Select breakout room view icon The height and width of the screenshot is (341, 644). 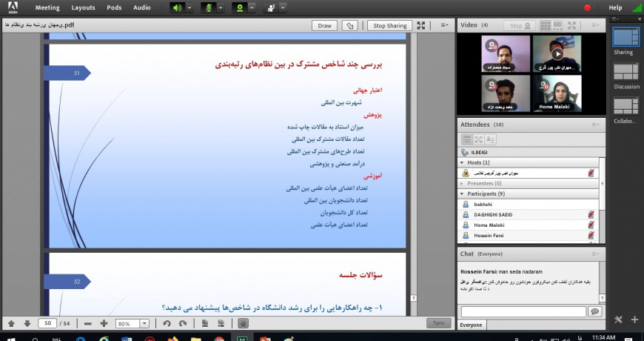pos(478,139)
